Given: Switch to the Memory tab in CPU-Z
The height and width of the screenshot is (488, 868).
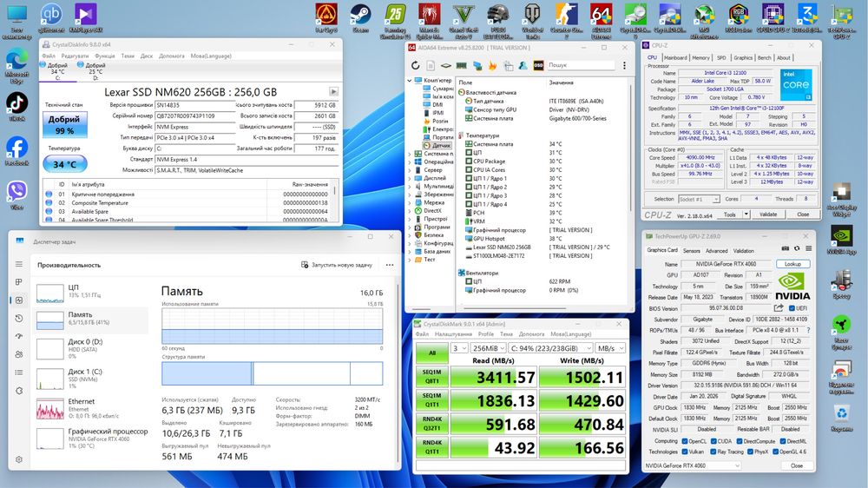Looking at the screenshot, I should 700,57.
